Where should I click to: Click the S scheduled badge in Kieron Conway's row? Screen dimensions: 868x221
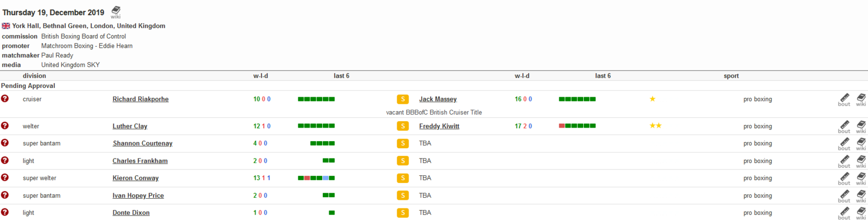(403, 178)
